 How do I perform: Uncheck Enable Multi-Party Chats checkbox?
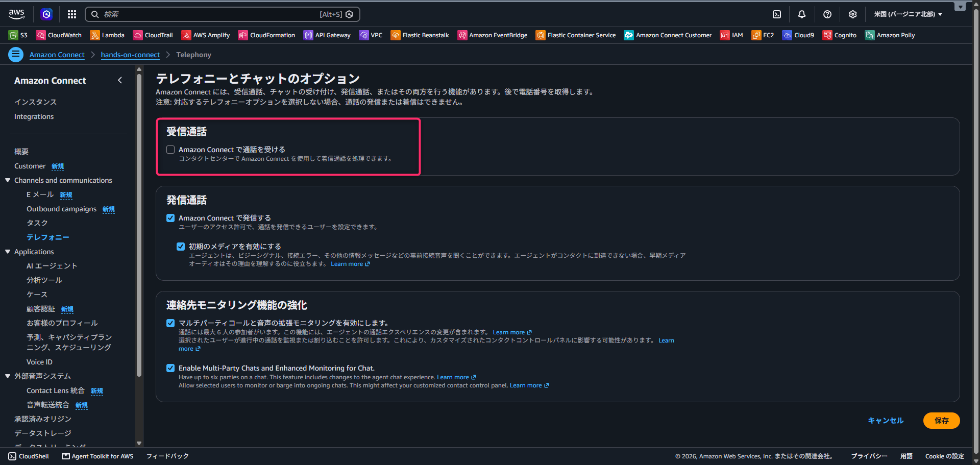pos(170,368)
